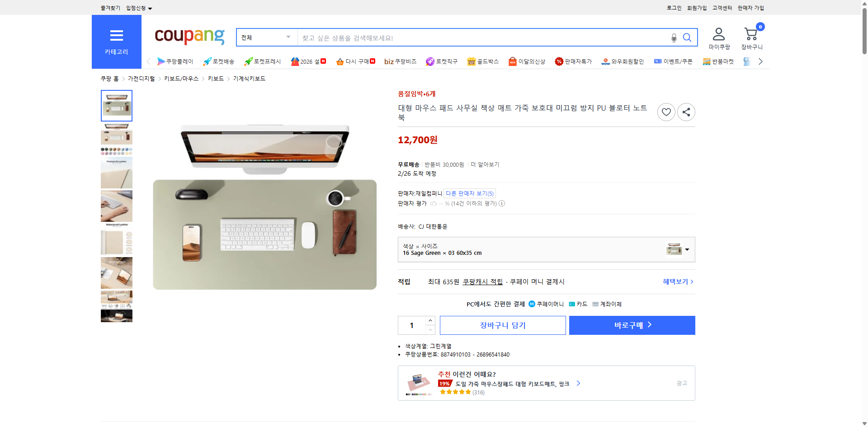Open 고객센터 from the top menu
Image resolution: width=868 pixels, height=427 pixels.
click(722, 8)
